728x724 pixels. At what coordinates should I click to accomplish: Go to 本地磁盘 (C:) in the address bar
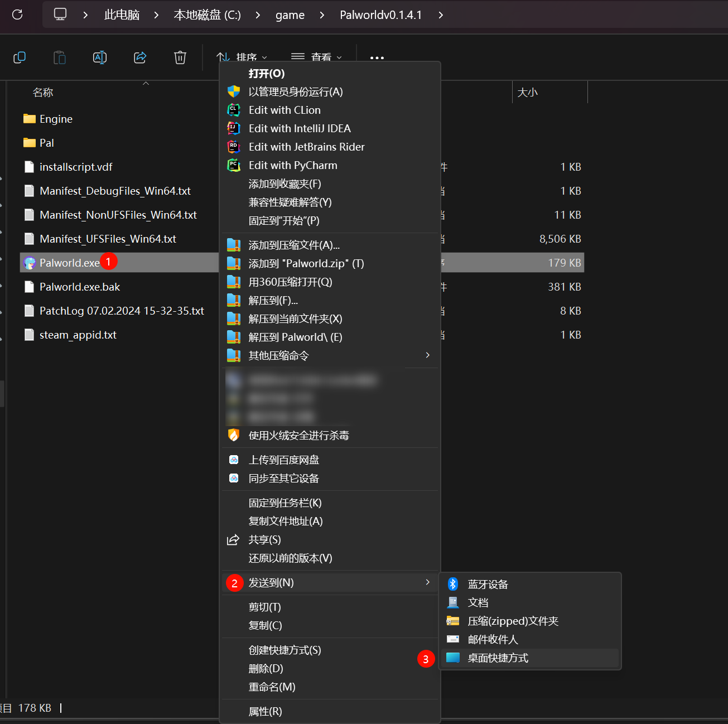pyautogui.click(x=207, y=15)
